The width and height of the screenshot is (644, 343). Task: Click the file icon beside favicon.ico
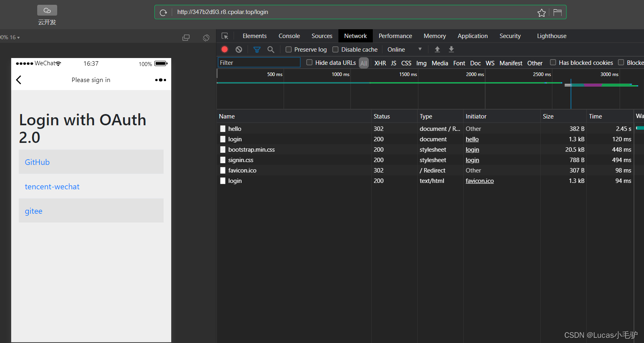click(223, 170)
